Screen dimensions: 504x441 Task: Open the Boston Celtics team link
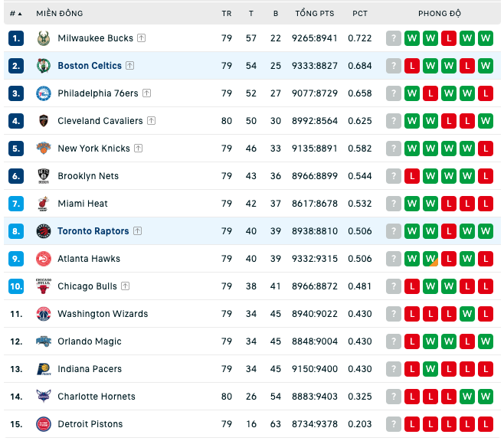90,66
